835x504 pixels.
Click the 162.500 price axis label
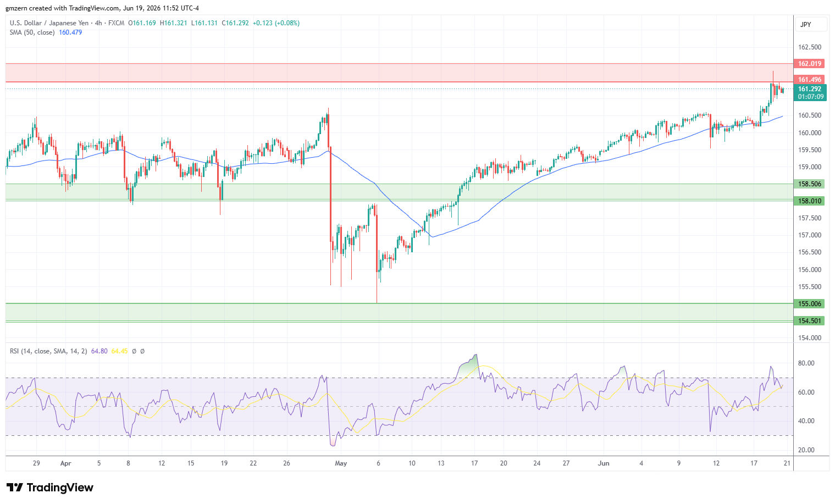tap(810, 47)
